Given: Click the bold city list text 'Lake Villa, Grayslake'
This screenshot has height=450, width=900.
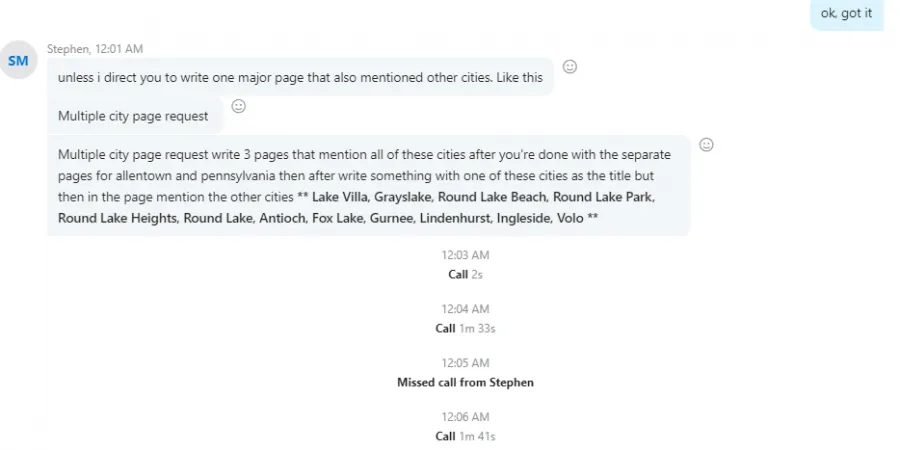Looking at the screenshot, I should click(x=373, y=197).
